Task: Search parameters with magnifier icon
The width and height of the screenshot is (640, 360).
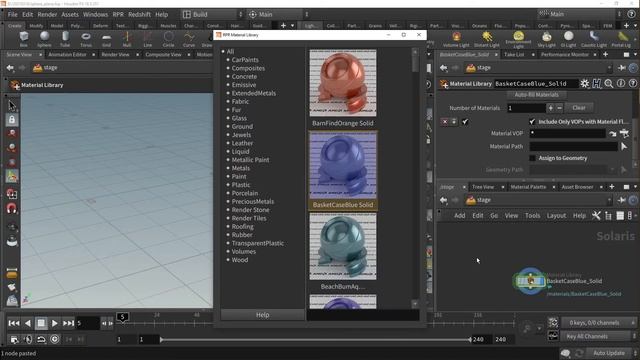Action: tap(609, 83)
